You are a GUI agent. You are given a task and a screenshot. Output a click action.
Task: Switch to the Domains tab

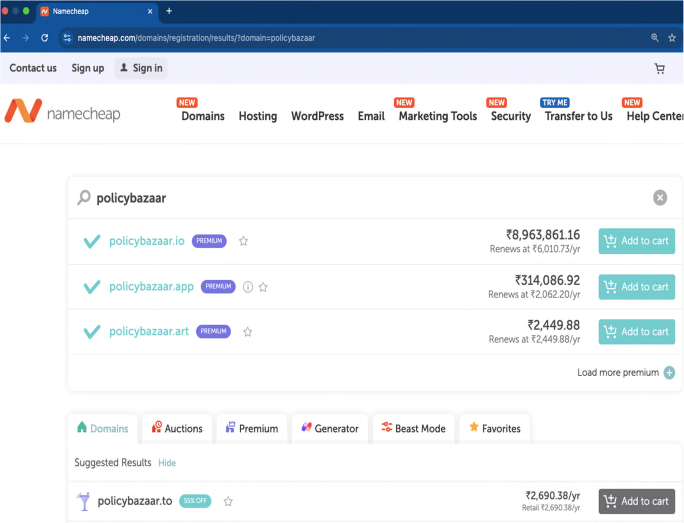coord(103,428)
